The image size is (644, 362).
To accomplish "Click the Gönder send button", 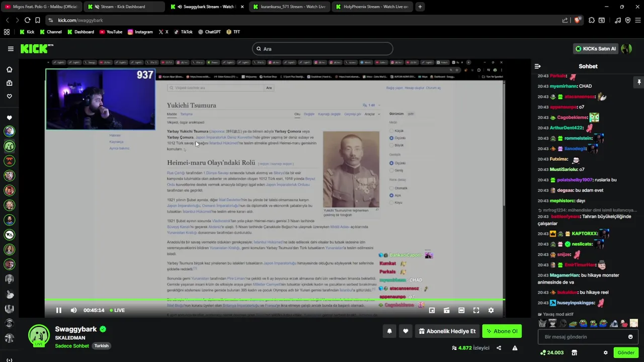I will click(x=626, y=353).
